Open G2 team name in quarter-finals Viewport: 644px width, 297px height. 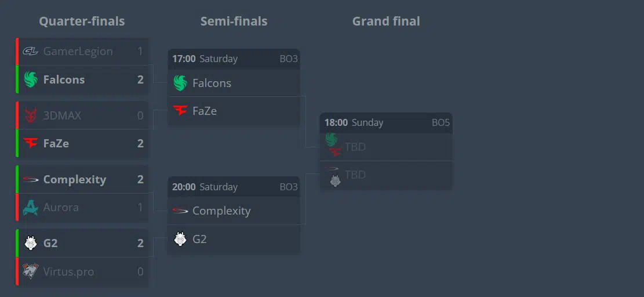click(x=50, y=243)
